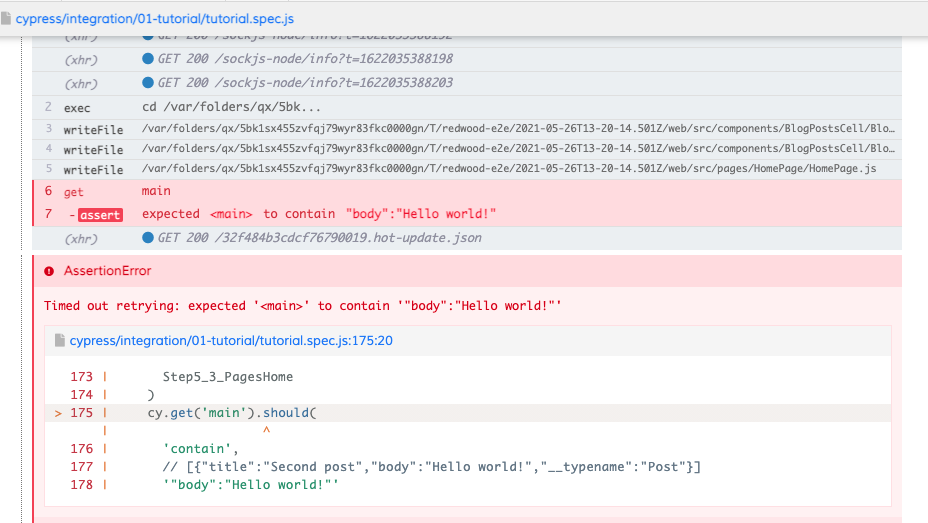Click the red assert badge
This screenshot has height=523, width=928.
pos(100,215)
